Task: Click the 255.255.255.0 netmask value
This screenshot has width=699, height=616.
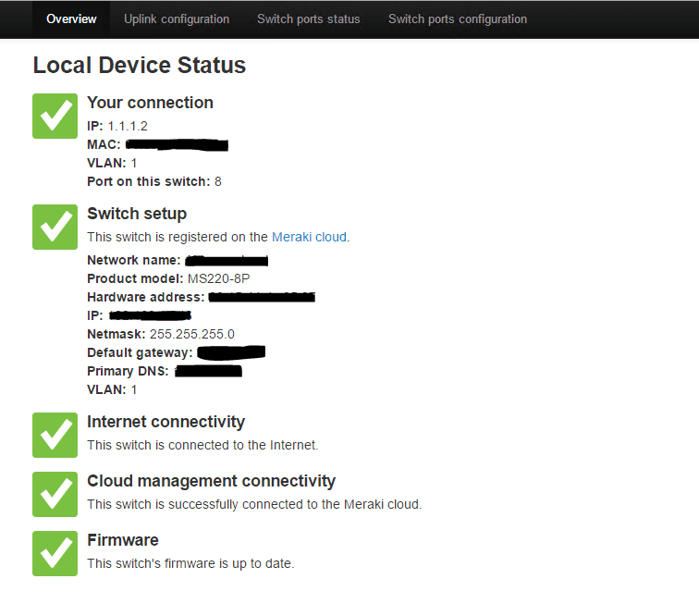Action: (192, 334)
